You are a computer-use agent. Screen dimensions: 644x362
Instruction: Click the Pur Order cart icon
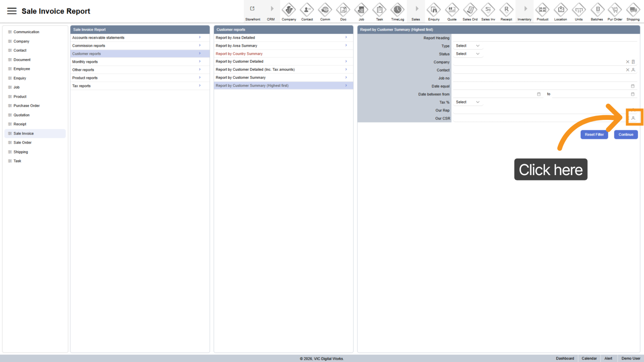615,10
